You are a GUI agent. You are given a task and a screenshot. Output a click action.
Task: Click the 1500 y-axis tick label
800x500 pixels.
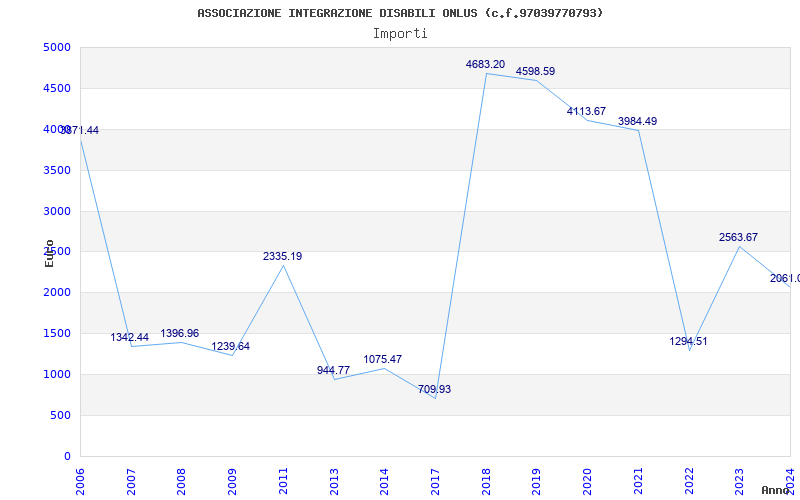point(57,334)
